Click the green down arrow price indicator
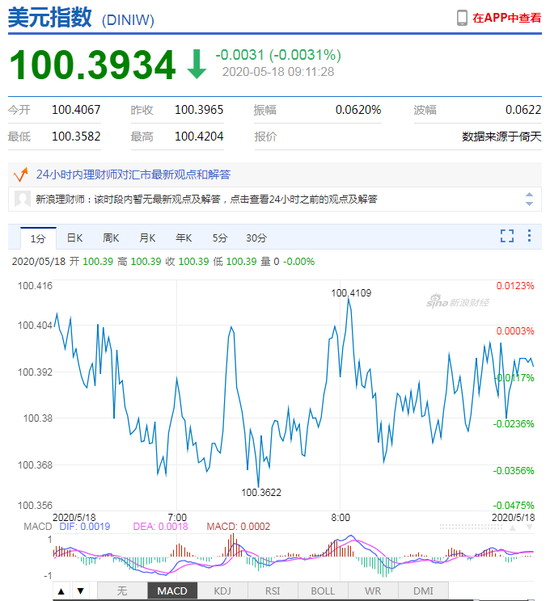 point(197,64)
